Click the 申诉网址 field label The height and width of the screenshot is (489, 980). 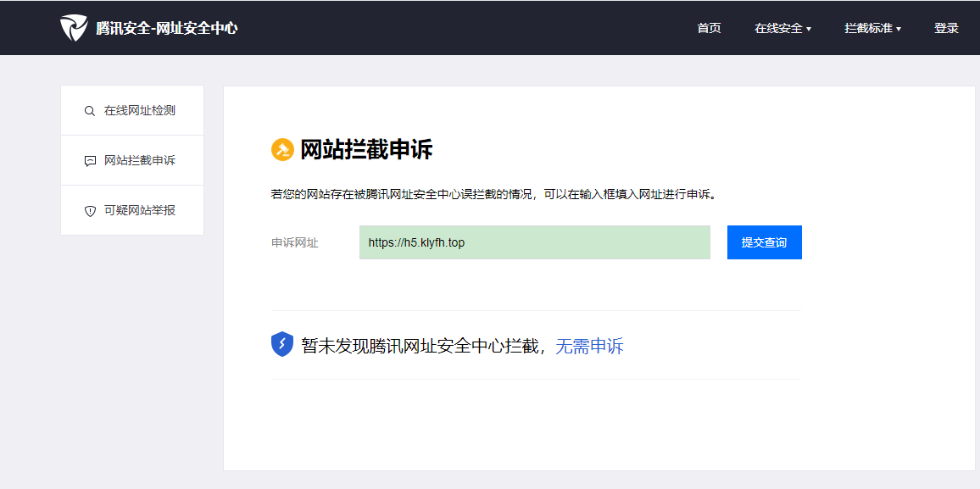[294, 243]
